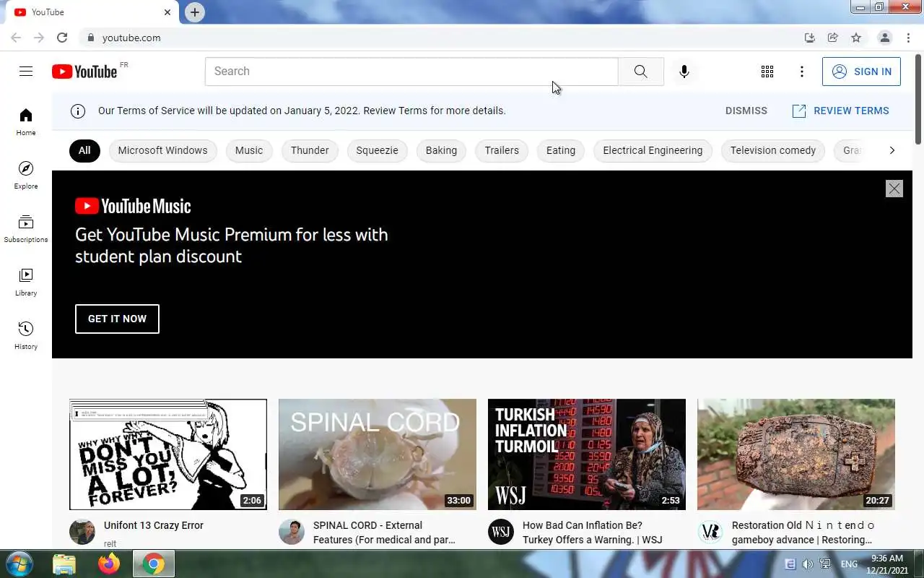Viewport: 924px width, 578px height.
Task: Bookmark this tab with star icon
Action: coord(856,38)
